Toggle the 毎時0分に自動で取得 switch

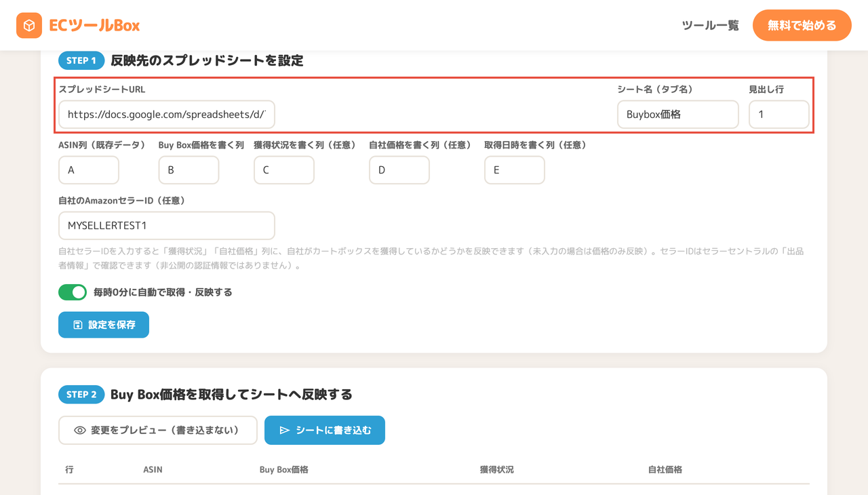pos(73,292)
